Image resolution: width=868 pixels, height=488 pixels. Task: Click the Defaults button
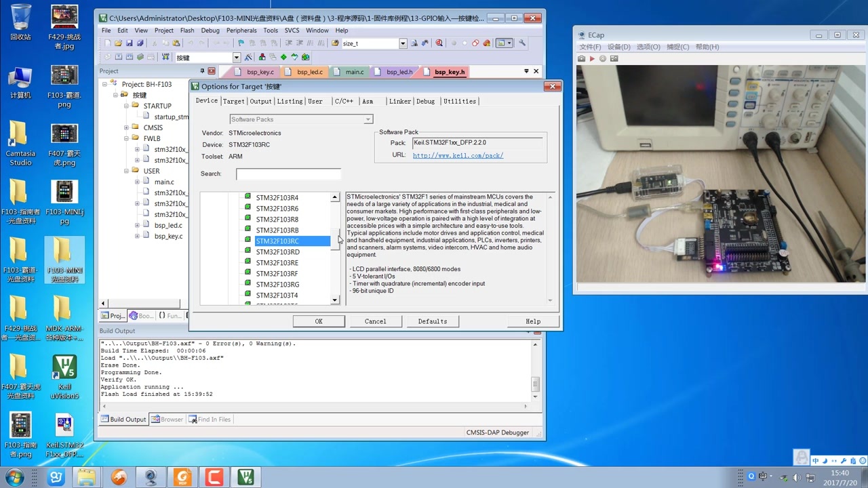click(433, 321)
